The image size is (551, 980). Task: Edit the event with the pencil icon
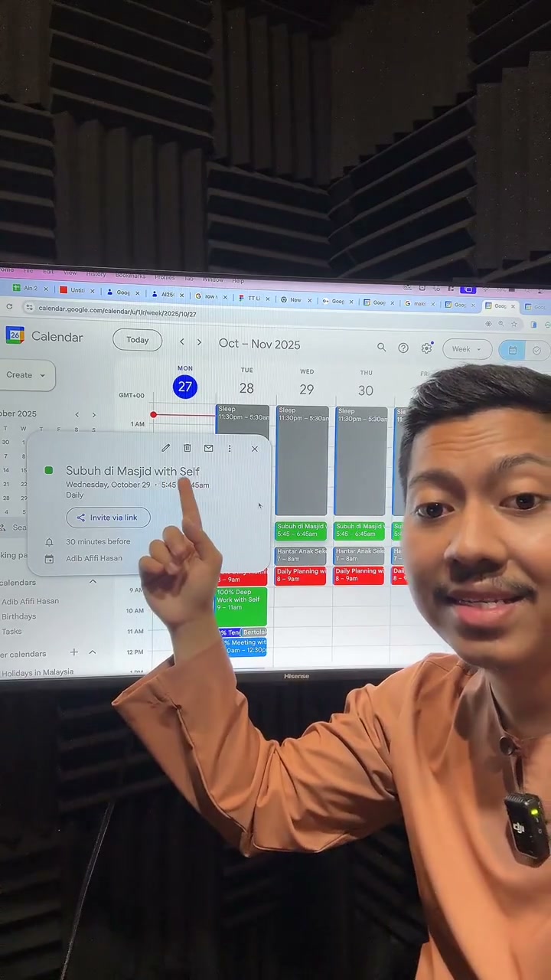click(165, 448)
